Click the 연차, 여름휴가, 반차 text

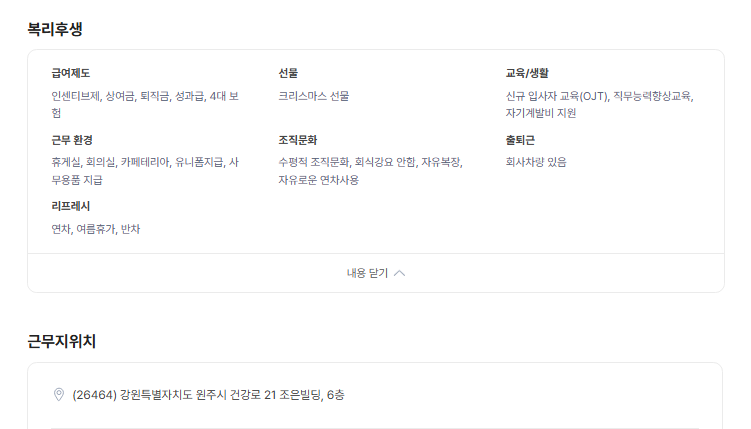(96, 229)
